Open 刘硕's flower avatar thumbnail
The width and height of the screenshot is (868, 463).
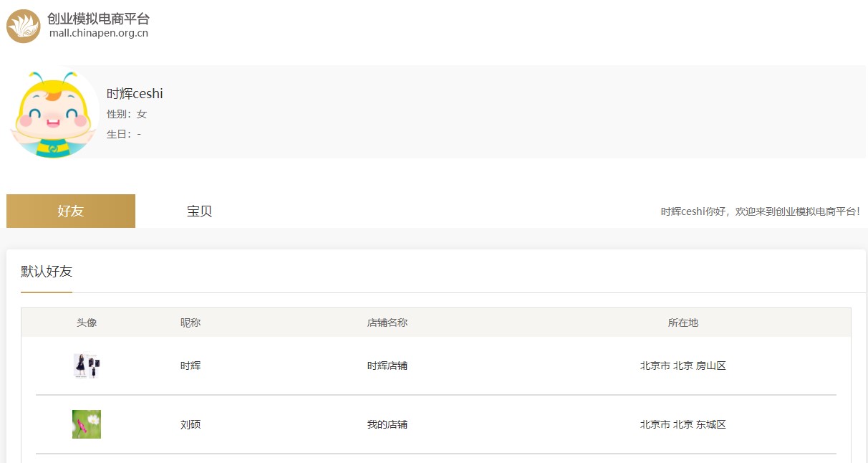pyautogui.click(x=87, y=424)
